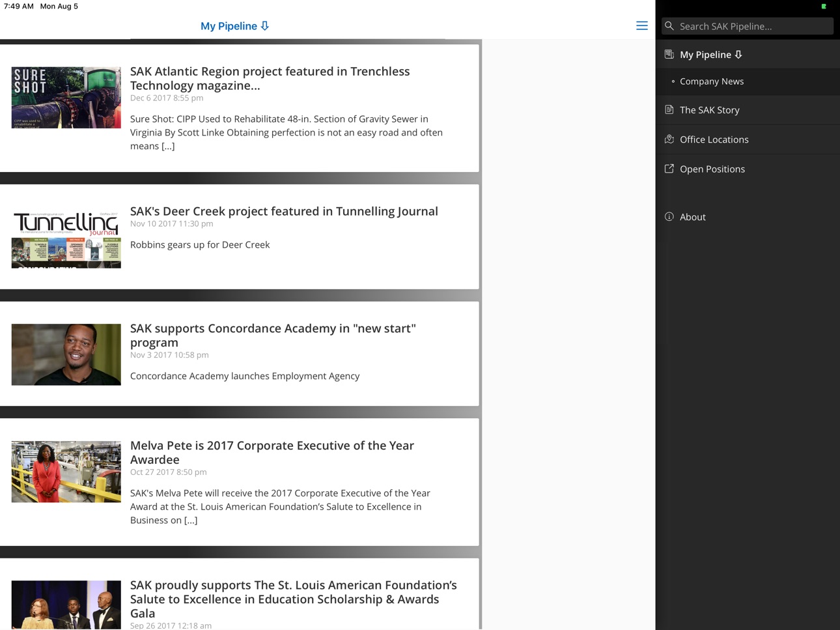Tap the Concordance Academy portrait thumbnail
Screen dimensions: 840x630
[66, 354]
